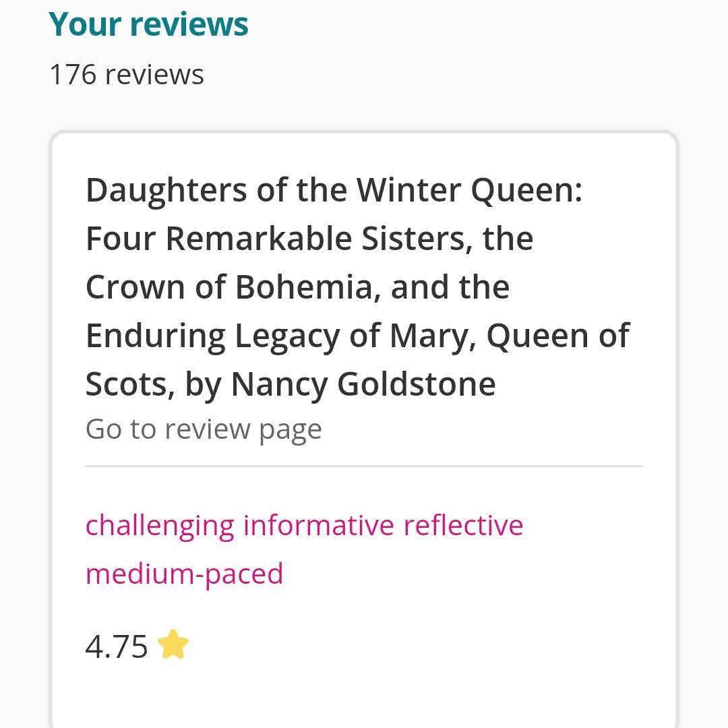
Task: Click empty card space below the 4.75 rating
Action: [364, 694]
